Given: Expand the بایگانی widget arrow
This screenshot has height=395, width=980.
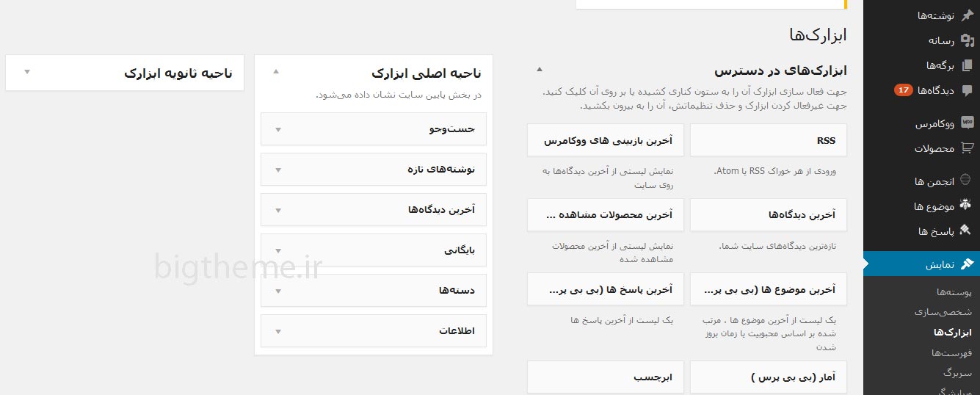Looking at the screenshot, I should click(277, 250).
